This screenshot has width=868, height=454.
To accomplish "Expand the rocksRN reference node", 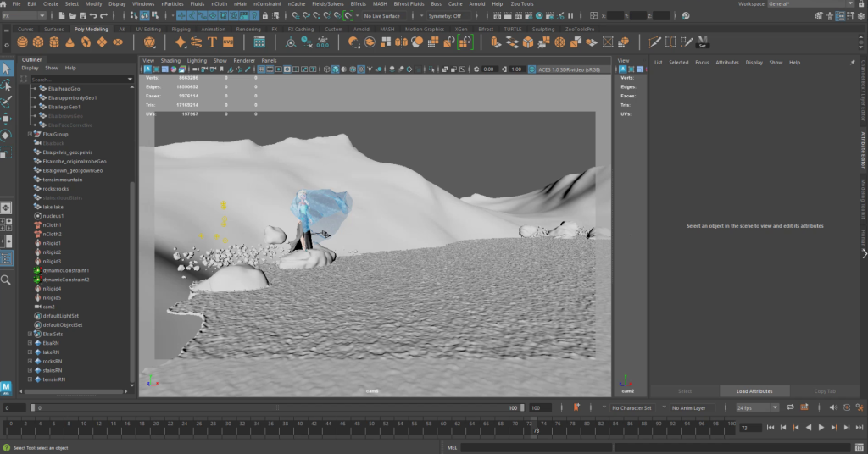I will pyautogui.click(x=30, y=361).
